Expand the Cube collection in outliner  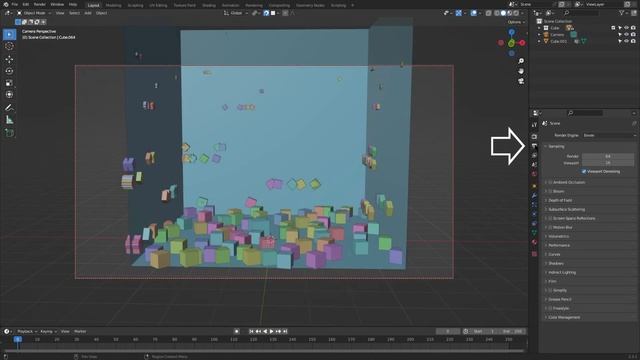point(540,28)
